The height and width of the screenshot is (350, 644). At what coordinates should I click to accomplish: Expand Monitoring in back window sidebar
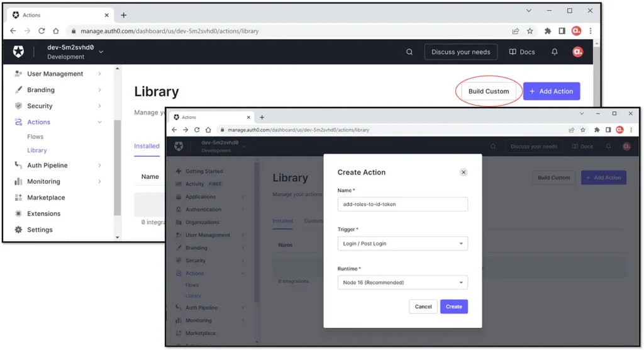(x=100, y=181)
